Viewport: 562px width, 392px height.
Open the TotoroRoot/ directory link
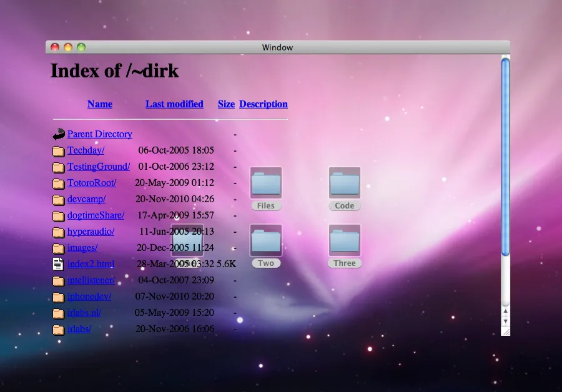point(92,183)
